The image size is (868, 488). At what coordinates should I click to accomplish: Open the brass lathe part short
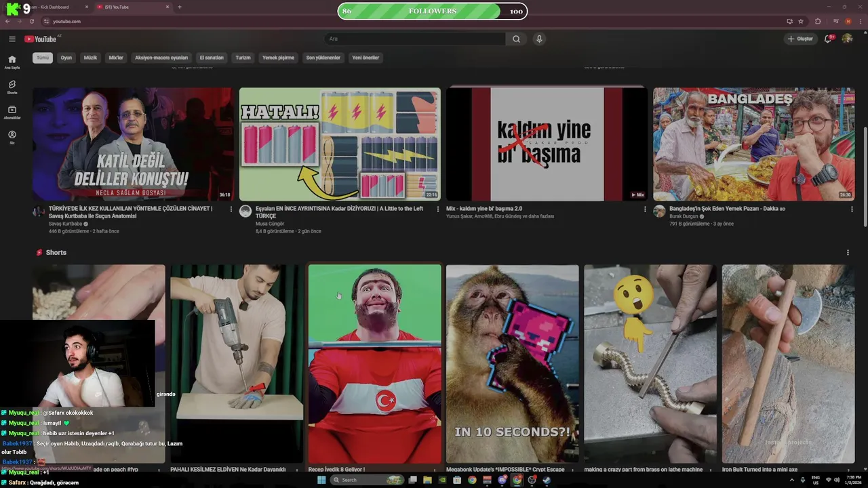tap(650, 363)
